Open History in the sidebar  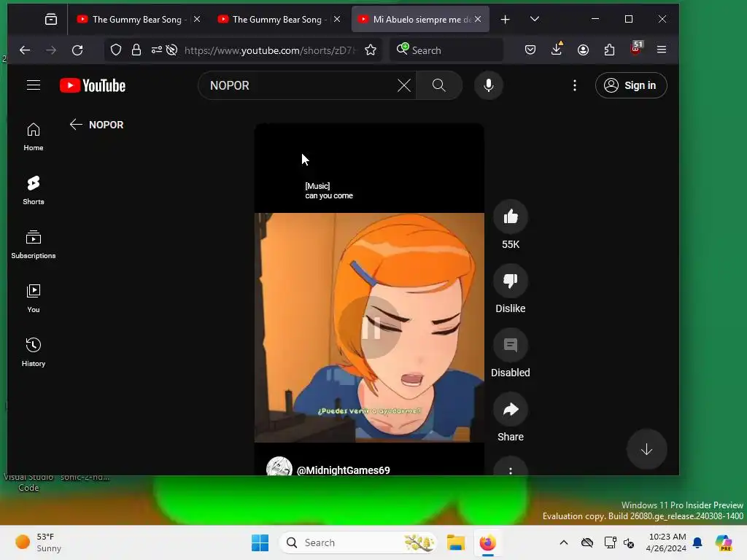[x=34, y=352]
